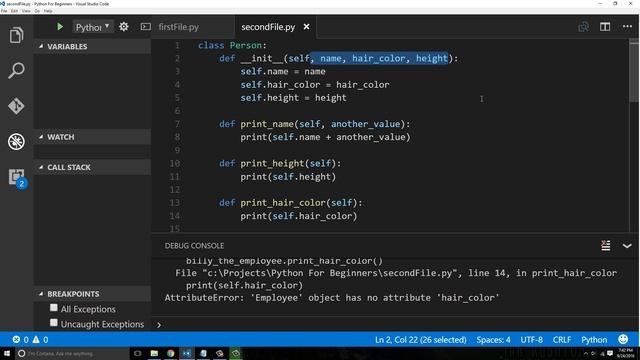Open the Help menu
640x360 pixels.
tap(48, 11)
